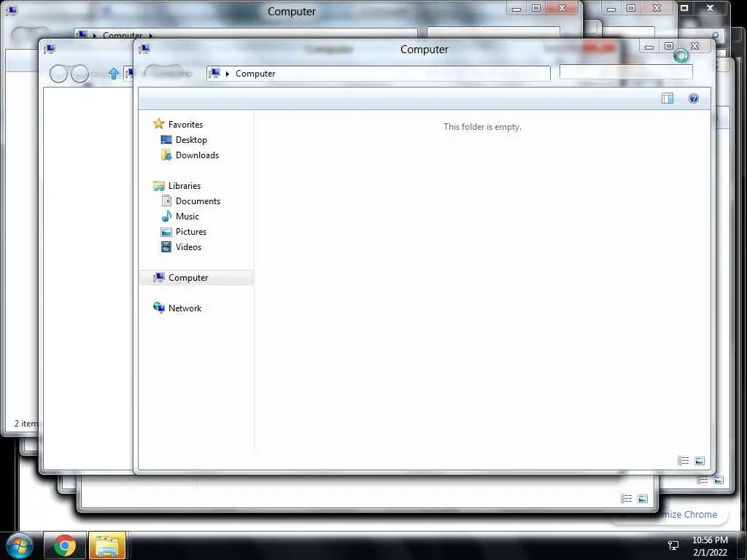This screenshot has height=560, width=747.
Task: Switch to large icons view in front window
Action: point(700,461)
